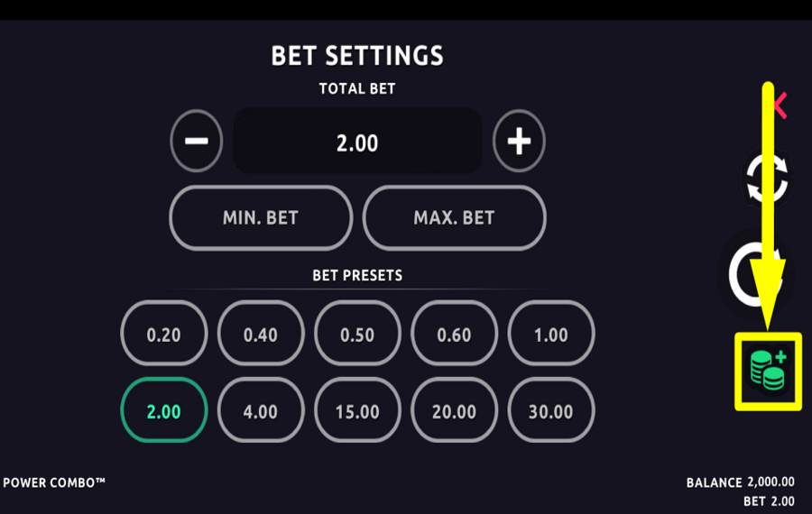Decrease total bet with minus button
This screenshot has height=514, width=812.
pyautogui.click(x=197, y=142)
